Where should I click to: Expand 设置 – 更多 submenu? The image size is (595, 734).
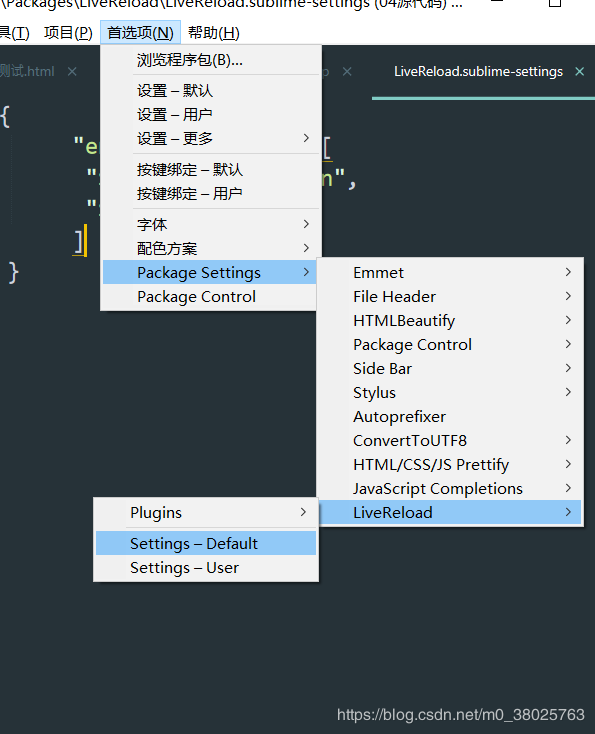pyautogui.click(x=211, y=138)
